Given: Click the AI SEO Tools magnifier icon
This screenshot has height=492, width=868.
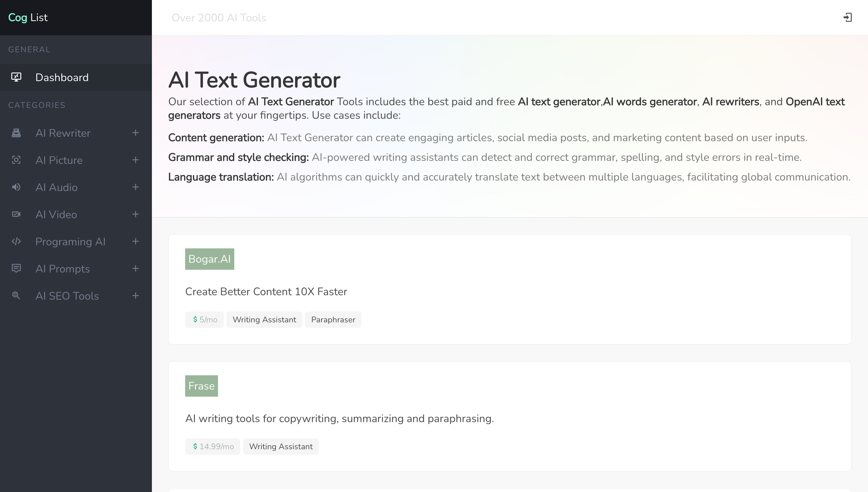Looking at the screenshot, I should [16, 296].
